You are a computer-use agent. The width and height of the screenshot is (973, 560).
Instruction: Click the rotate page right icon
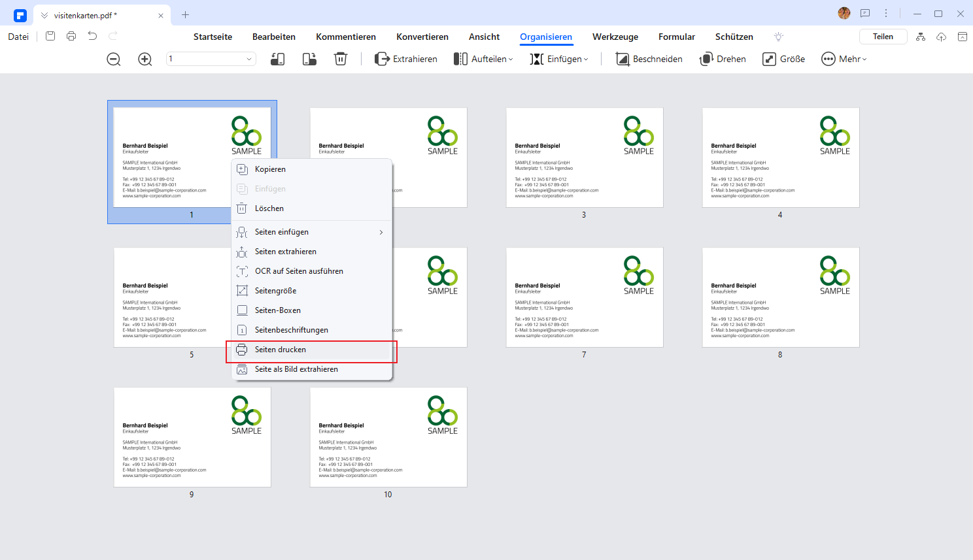pos(309,59)
